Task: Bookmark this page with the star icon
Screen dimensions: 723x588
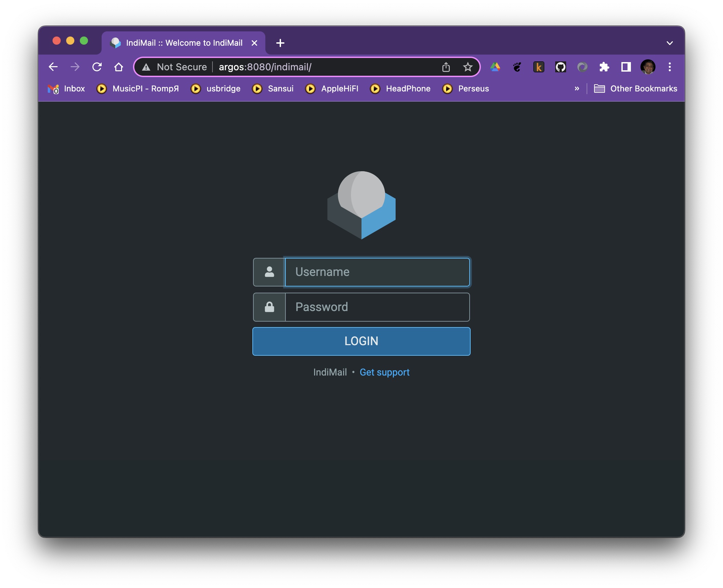Action: 468,67
